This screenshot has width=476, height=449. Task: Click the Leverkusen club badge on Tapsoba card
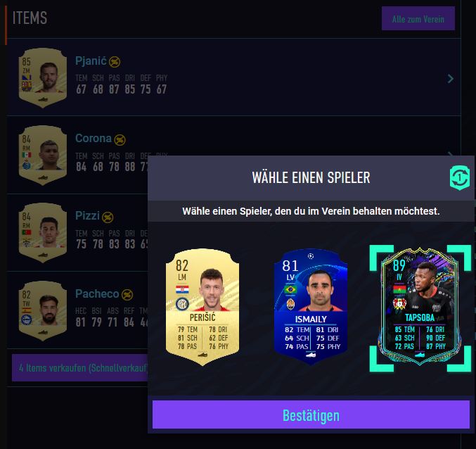399,303
